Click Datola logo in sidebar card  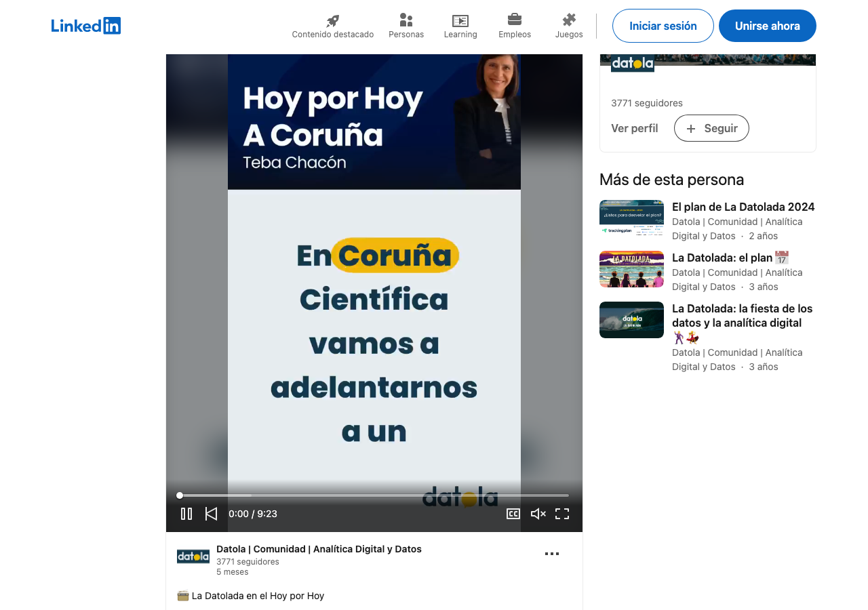(633, 64)
